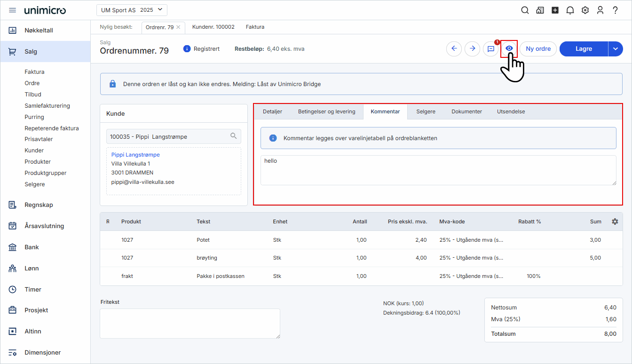
Task: Open the help question mark icon
Action: pyautogui.click(x=615, y=10)
